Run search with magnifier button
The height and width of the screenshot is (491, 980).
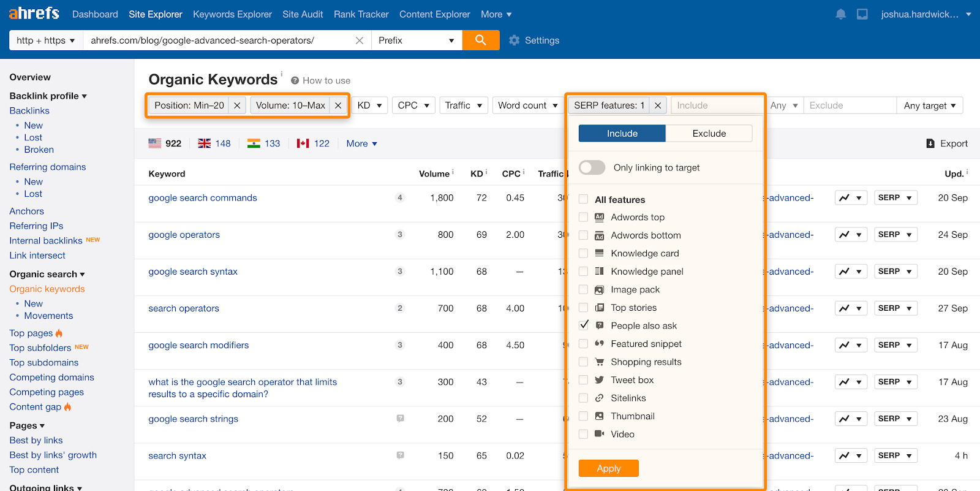(x=481, y=40)
